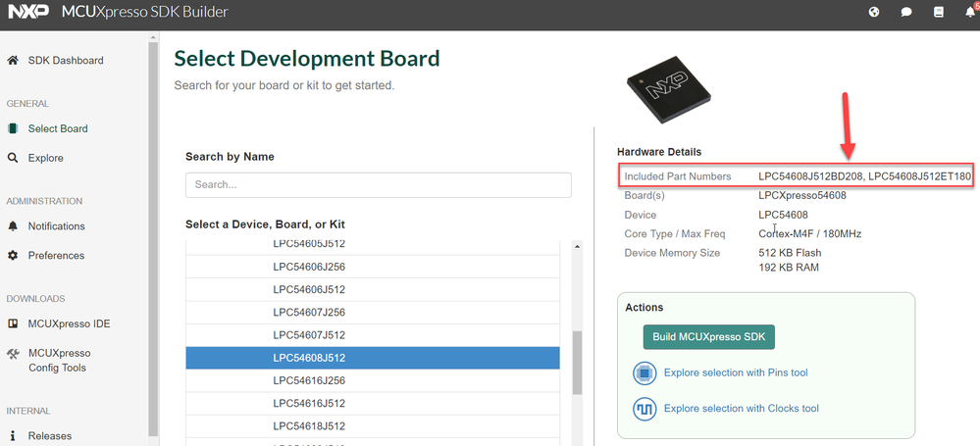Screen dimensions: 980x446
Task: Click the NXP logo in the header
Action: tap(26, 12)
